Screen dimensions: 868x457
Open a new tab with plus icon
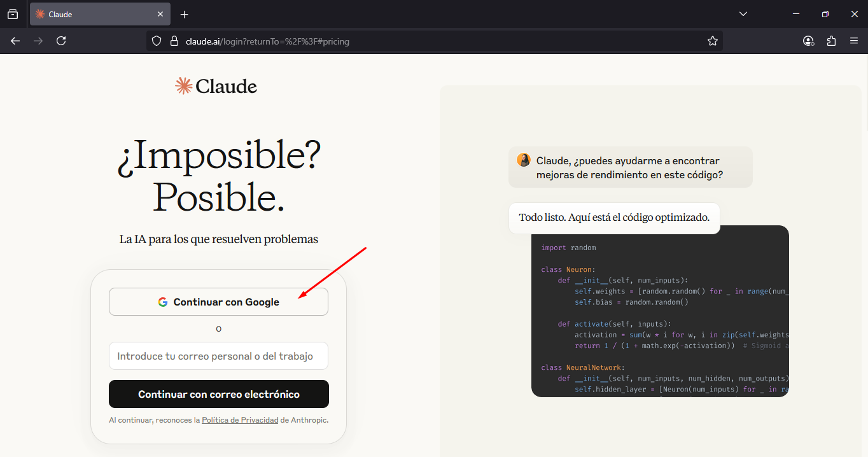pyautogui.click(x=185, y=14)
